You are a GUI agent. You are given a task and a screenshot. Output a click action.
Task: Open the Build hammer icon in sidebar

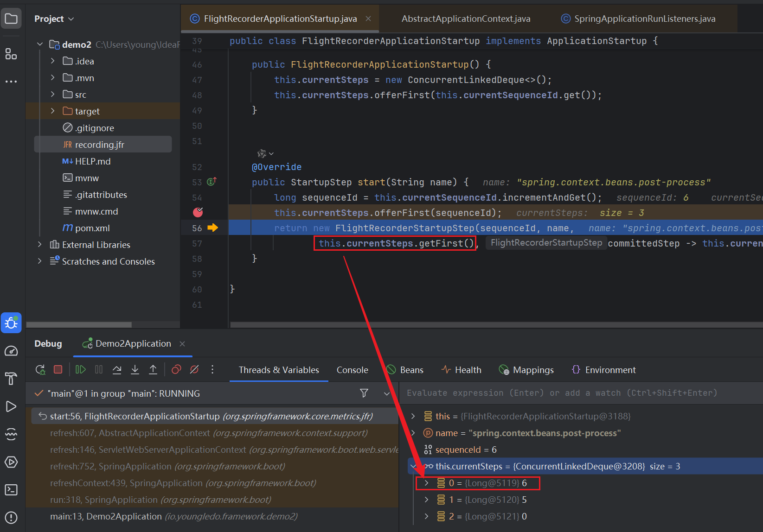[x=11, y=379]
